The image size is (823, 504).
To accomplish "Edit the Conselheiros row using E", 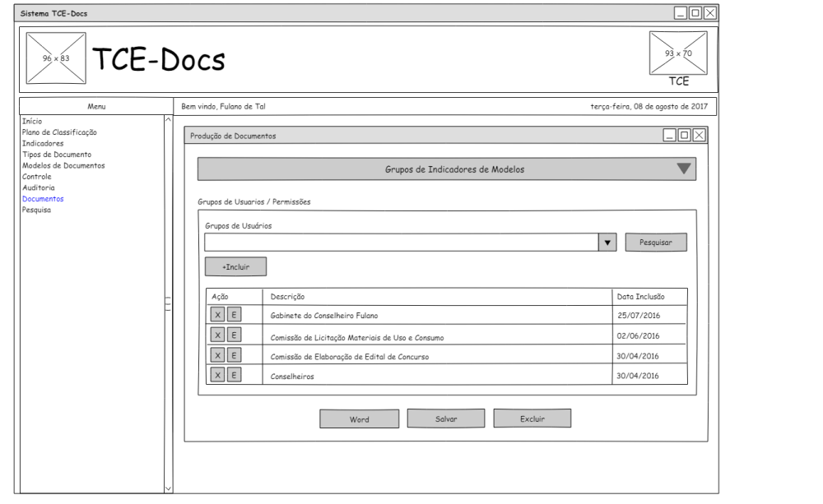I will (234, 375).
